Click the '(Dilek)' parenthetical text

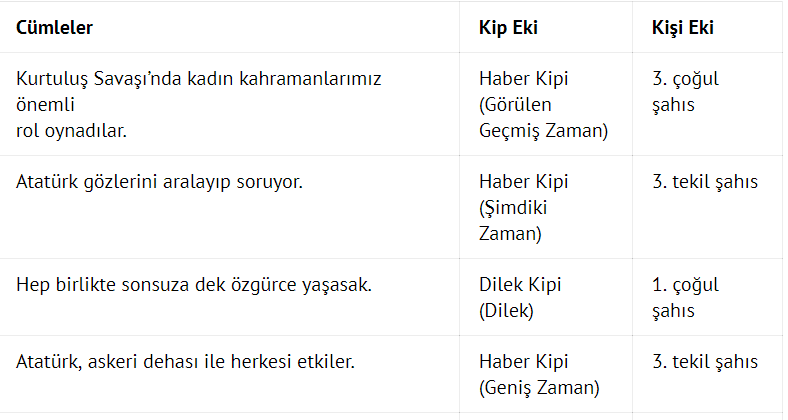[x=507, y=311]
